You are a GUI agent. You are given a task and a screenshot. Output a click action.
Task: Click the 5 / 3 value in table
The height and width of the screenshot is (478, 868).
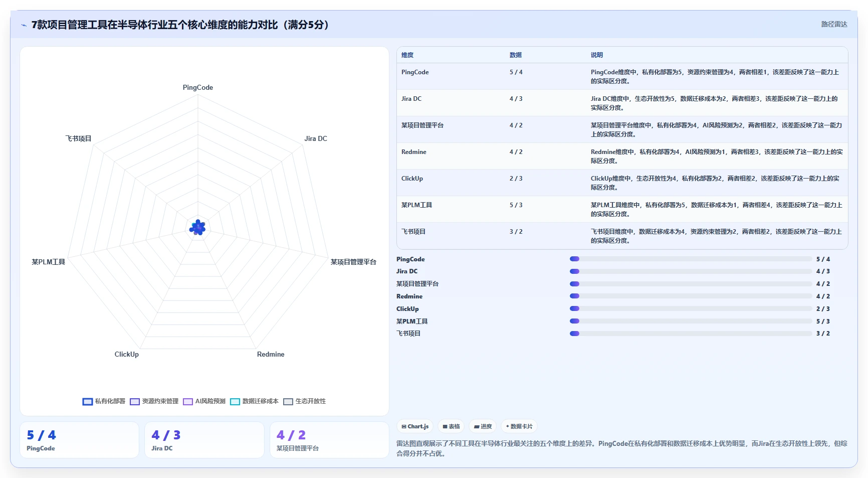[x=516, y=205]
